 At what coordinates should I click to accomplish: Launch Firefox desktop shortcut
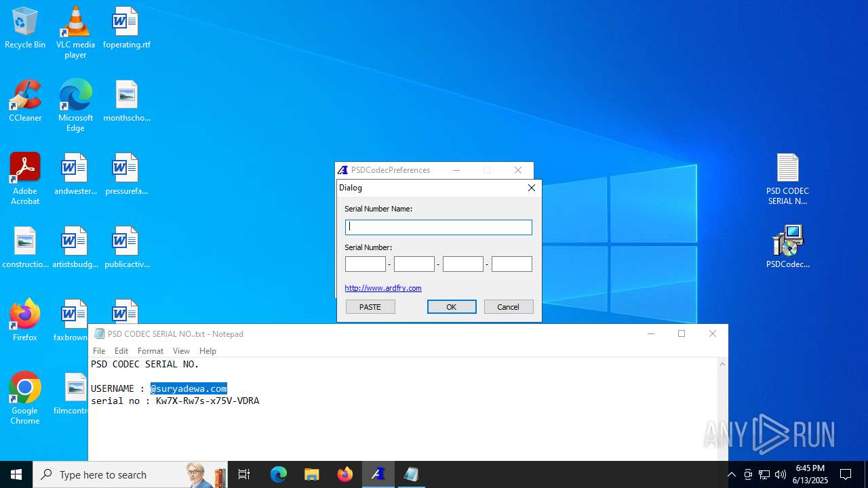click(x=25, y=321)
